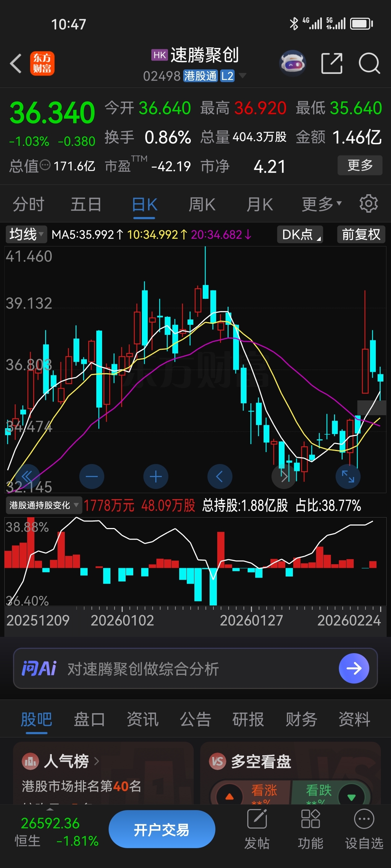Tap the 20260127 date label

[x=251, y=620]
